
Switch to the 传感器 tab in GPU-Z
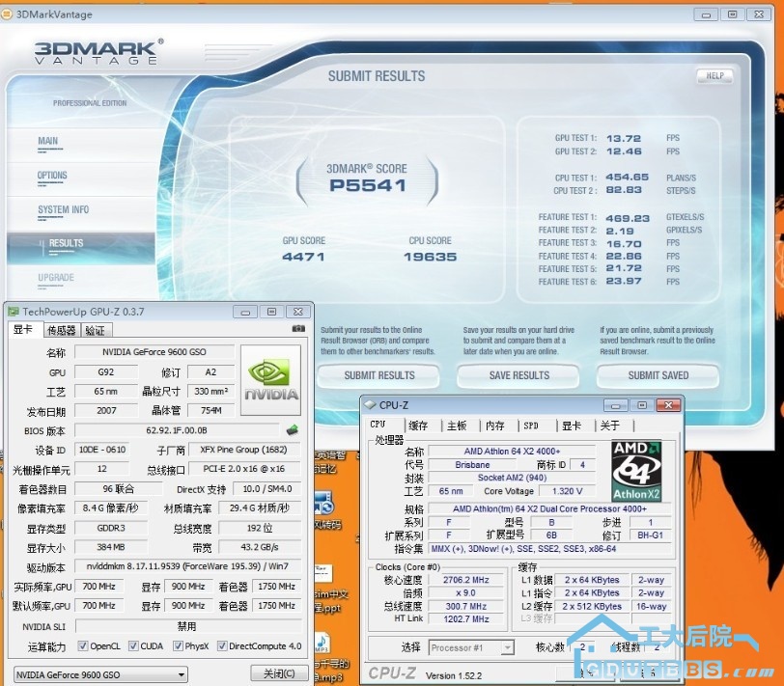point(61,330)
